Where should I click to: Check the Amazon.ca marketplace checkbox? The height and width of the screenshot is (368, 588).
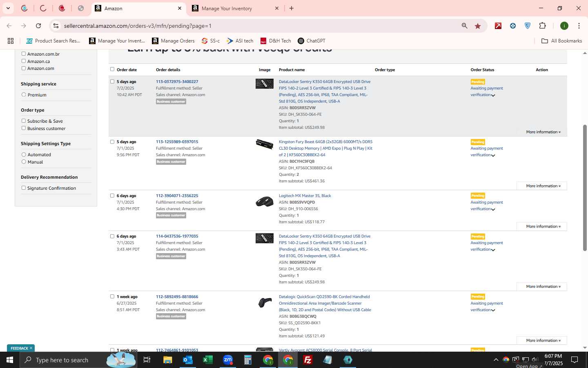point(24,61)
